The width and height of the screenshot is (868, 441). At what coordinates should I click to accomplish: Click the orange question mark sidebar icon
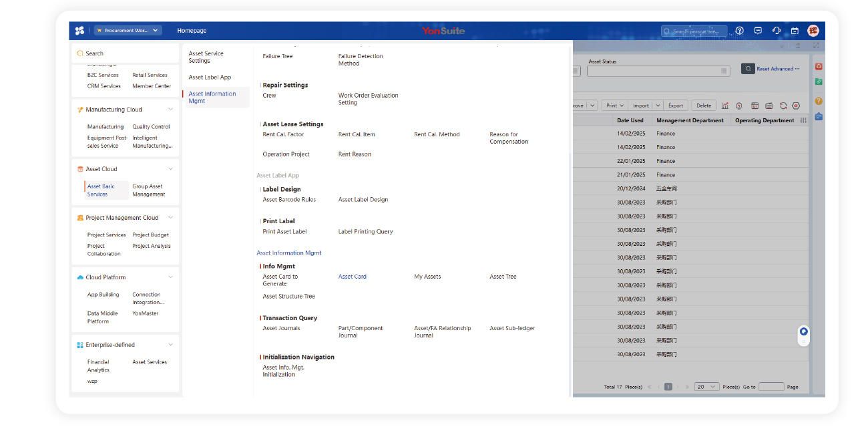click(x=819, y=101)
